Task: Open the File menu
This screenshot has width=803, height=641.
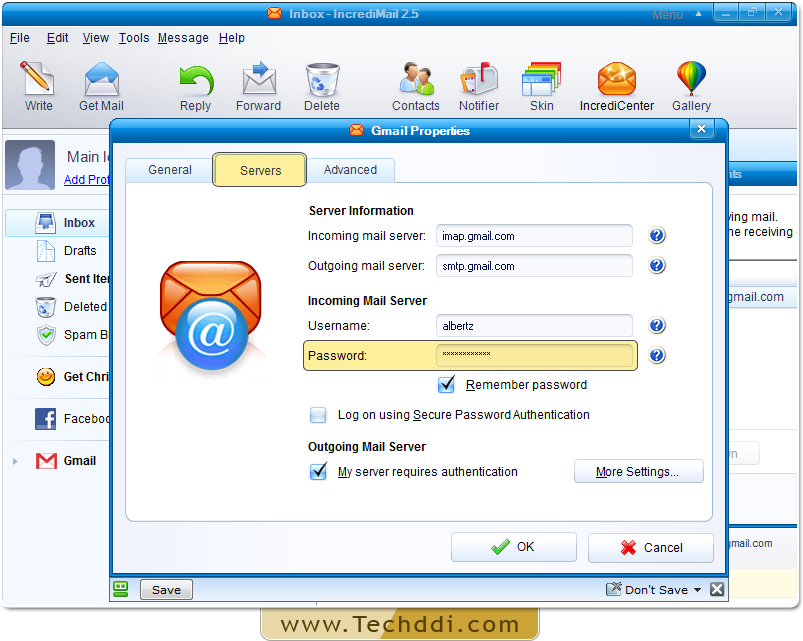Action: pyautogui.click(x=19, y=38)
